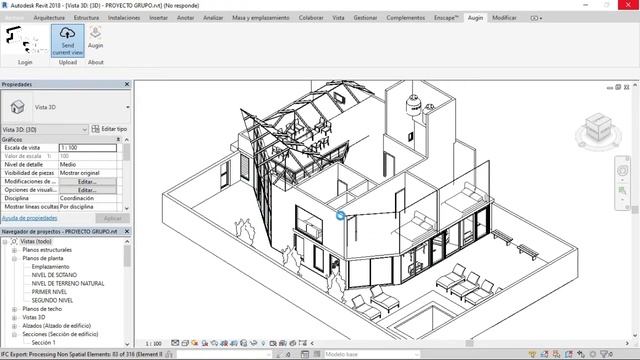The height and width of the screenshot is (360, 640).
Task: Open the Masa y emplazamiento tab
Action: coord(261,18)
